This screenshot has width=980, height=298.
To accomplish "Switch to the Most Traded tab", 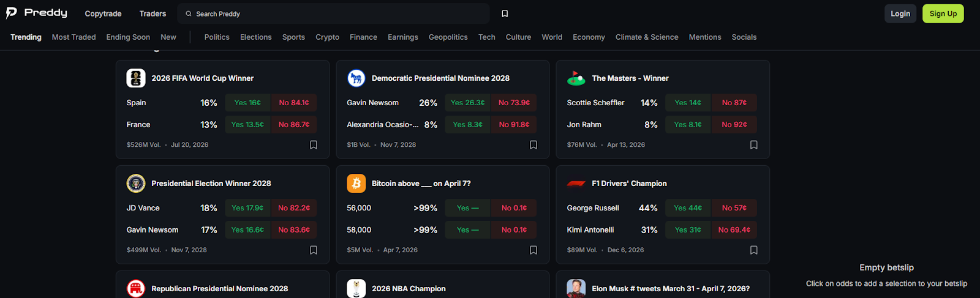I will coord(74,37).
